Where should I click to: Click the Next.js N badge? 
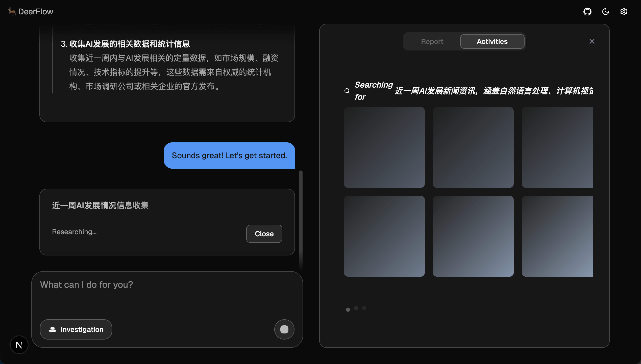(x=19, y=345)
